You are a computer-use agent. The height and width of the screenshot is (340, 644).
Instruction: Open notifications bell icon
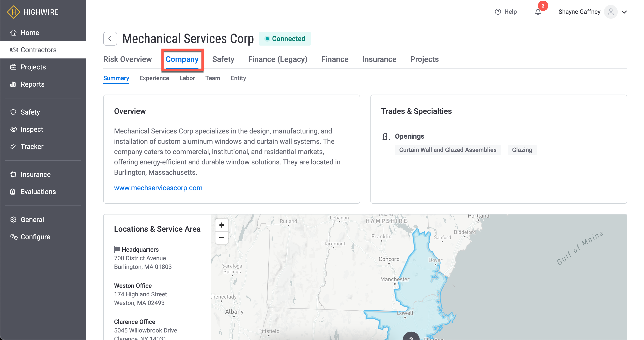click(x=538, y=12)
